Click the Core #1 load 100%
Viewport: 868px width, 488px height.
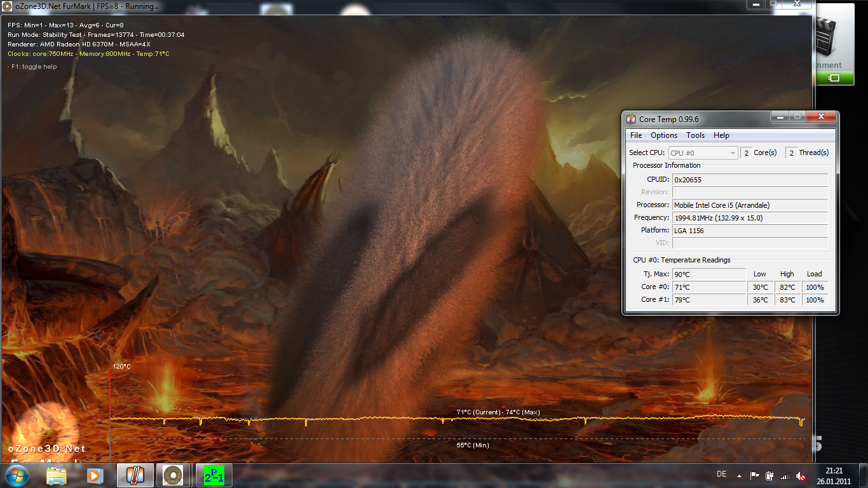tap(815, 300)
